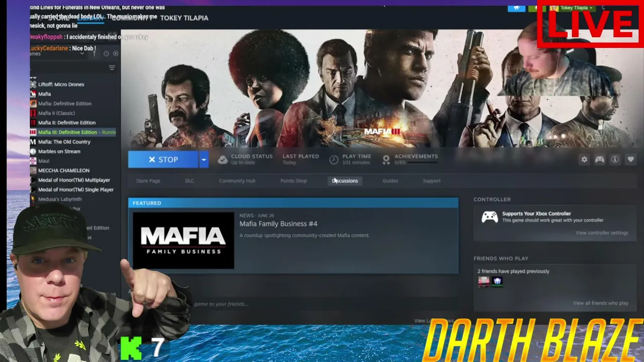Screen dimensions: 644x362
Task: Click View all friends who play
Action: click(600, 303)
